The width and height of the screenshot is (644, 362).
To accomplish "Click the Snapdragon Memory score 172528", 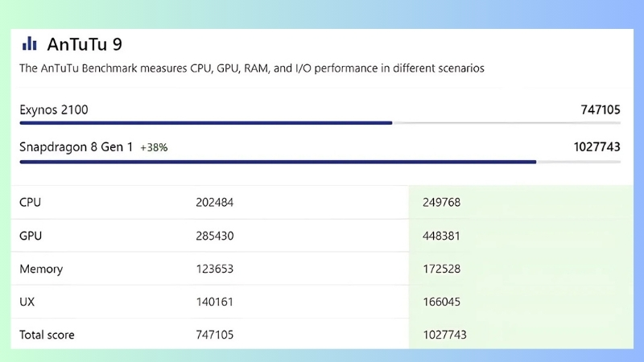I will click(441, 269).
